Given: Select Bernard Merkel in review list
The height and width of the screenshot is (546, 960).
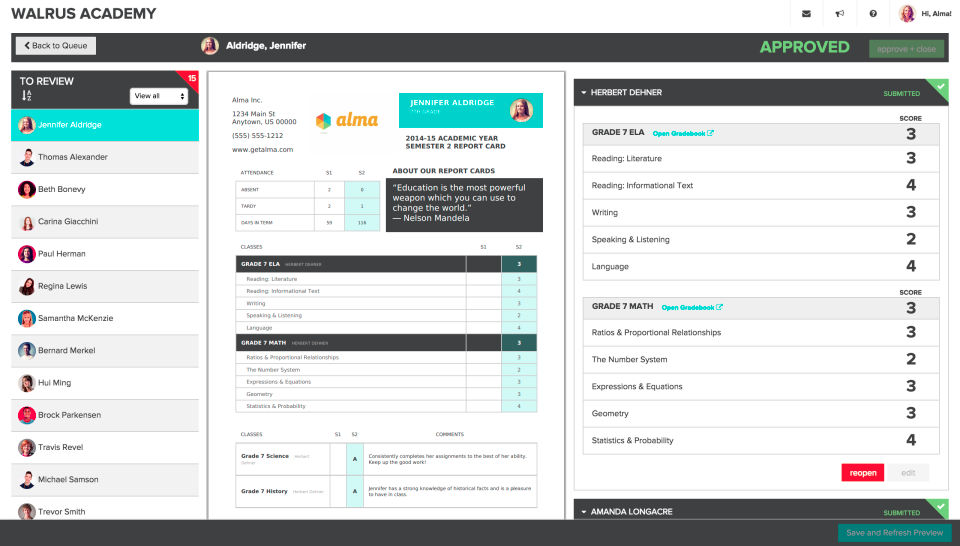Looking at the screenshot, I should (105, 351).
